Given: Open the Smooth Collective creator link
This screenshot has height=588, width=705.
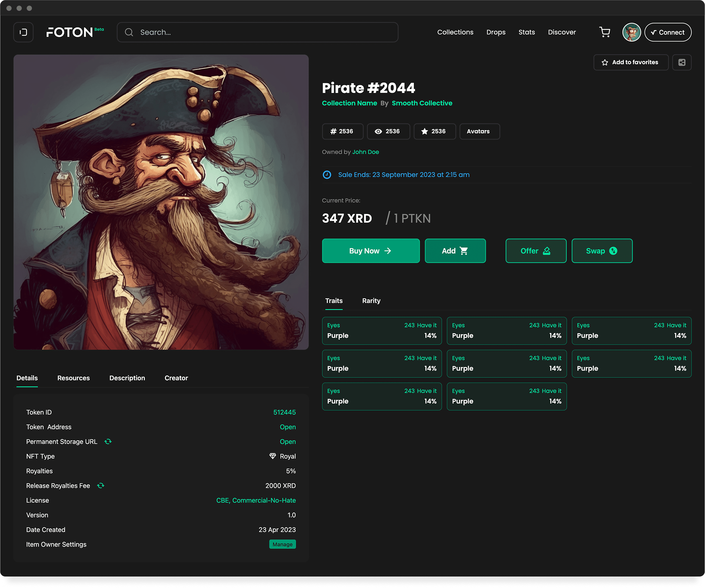Looking at the screenshot, I should 422,104.
